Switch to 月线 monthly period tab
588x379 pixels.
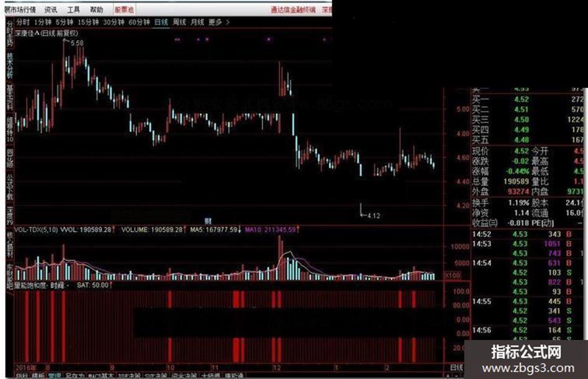(x=197, y=22)
